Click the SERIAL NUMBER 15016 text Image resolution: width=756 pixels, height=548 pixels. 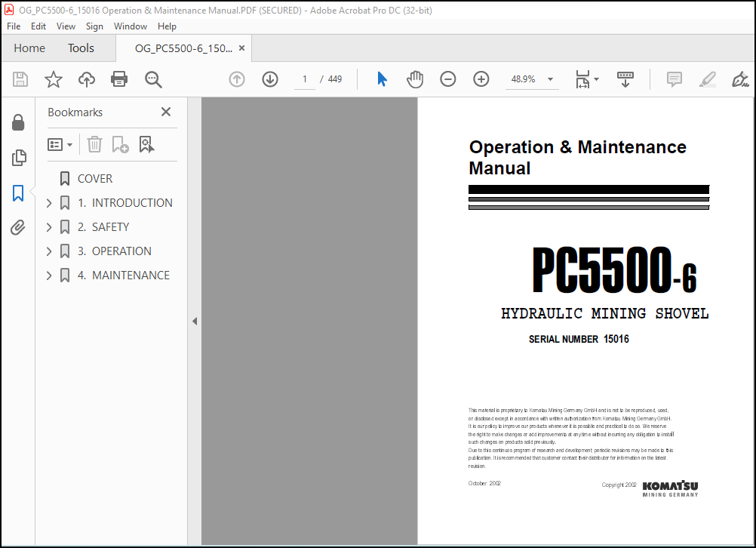[579, 339]
